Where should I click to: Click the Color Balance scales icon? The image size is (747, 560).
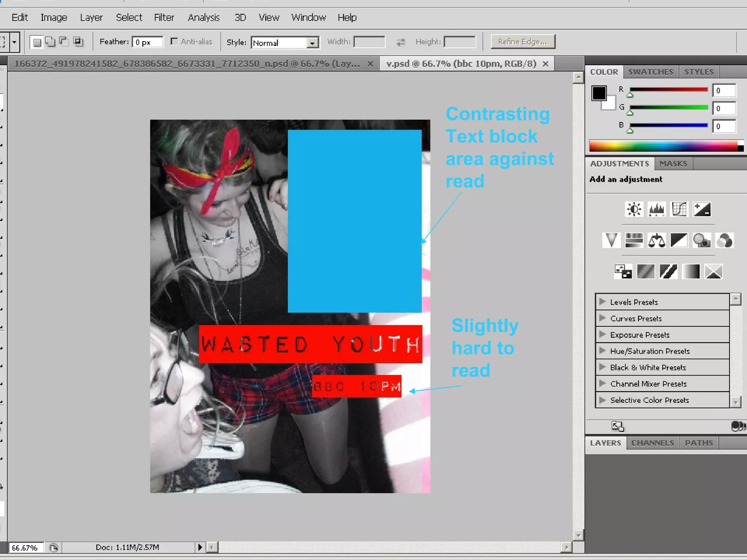[x=657, y=241]
